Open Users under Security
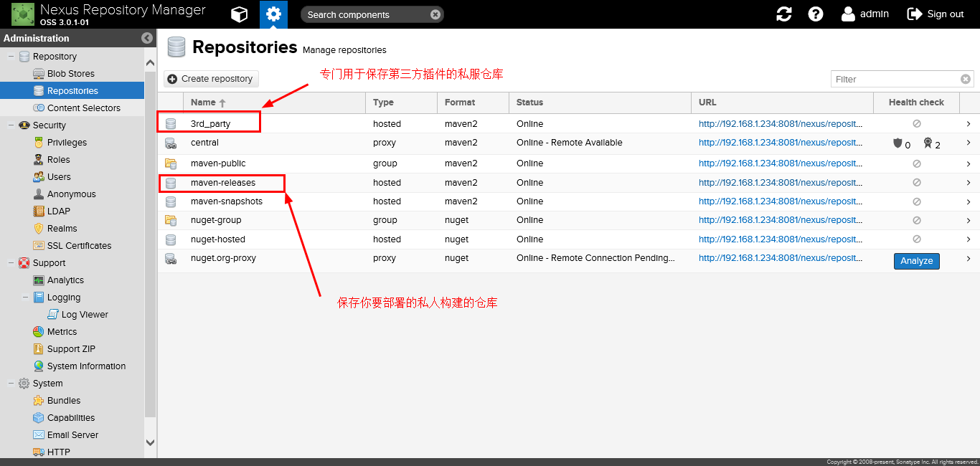The image size is (980, 466). [59, 177]
